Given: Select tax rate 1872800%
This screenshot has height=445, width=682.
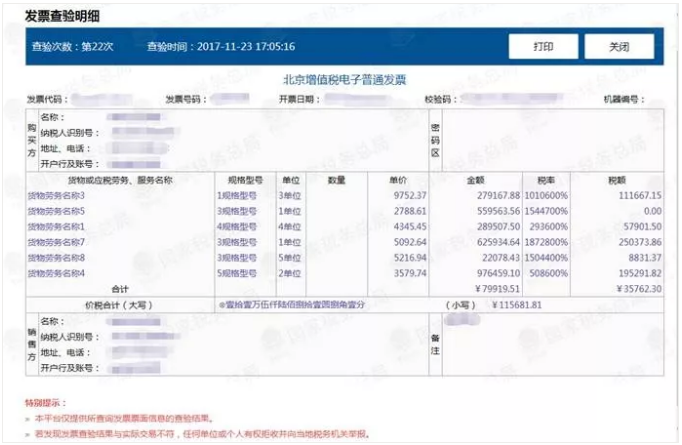Looking at the screenshot, I should point(546,242).
